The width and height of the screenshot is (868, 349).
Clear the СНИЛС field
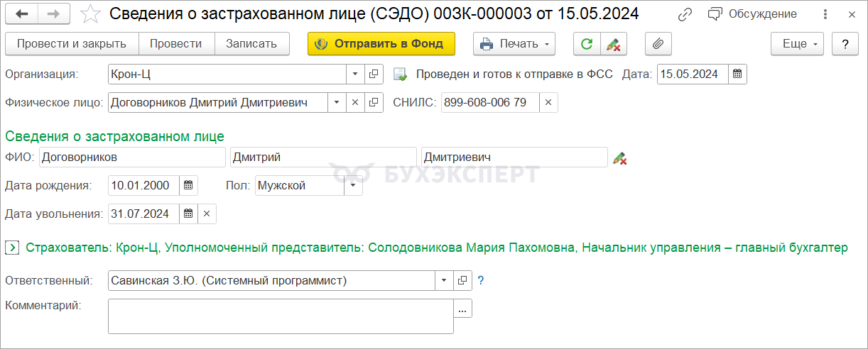(548, 103)
